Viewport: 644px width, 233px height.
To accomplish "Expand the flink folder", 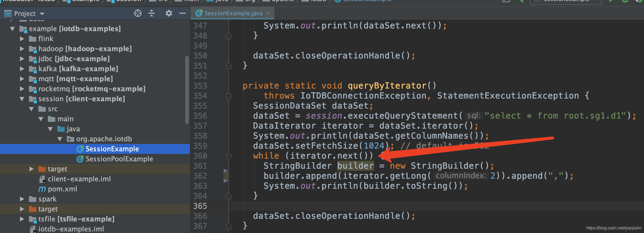I will click(22, 39).
